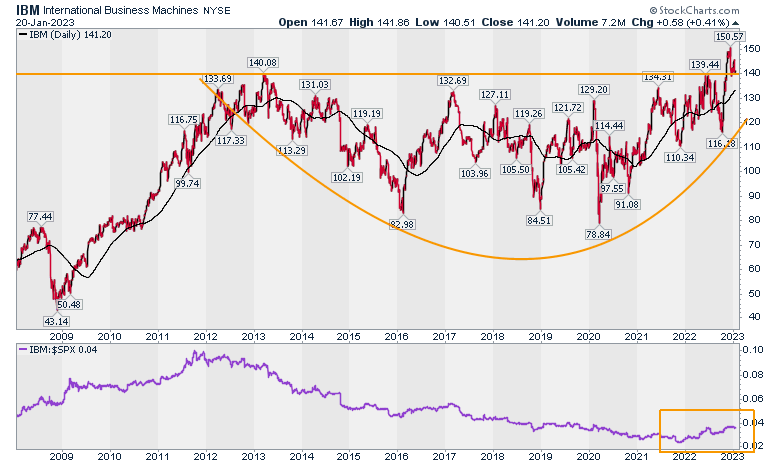The width and height of the screenshot is (780, 465).
Task: Select the 20-Jan-2023 date
Action: tap(45, 22)
